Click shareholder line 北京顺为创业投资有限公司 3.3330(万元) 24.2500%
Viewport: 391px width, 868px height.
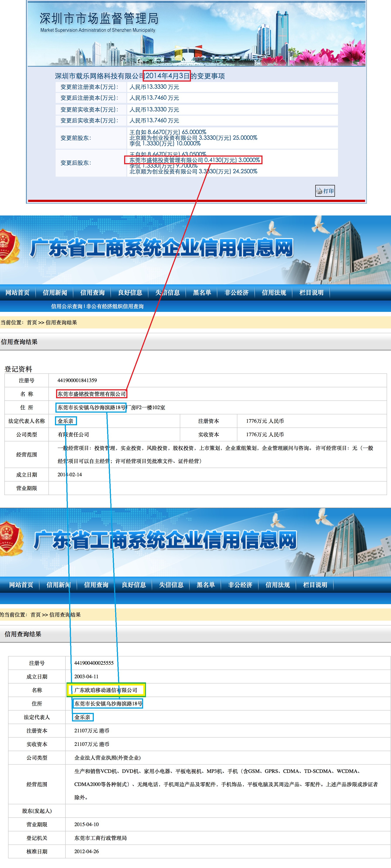tap(194, 171)
